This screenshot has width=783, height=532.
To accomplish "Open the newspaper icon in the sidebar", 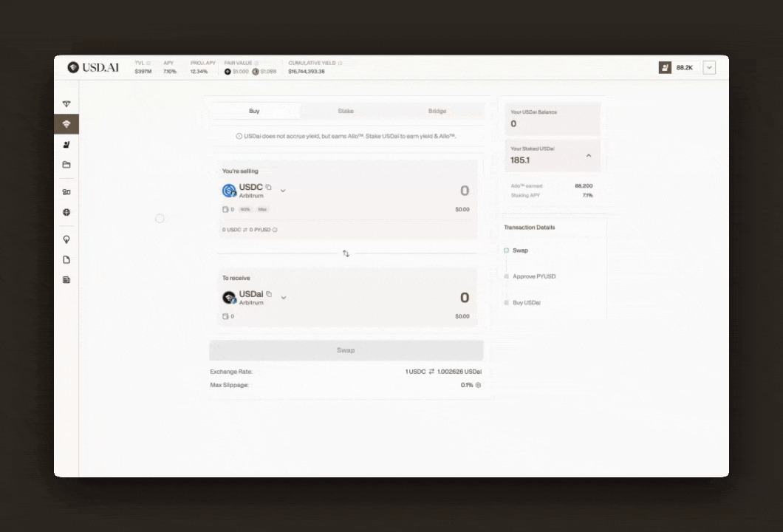I will [x=66, y=280].
